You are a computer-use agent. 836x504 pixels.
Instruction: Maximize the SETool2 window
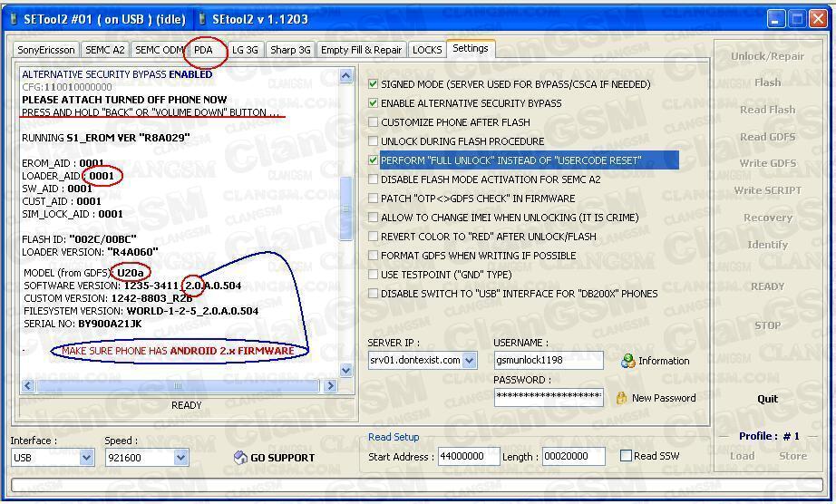pyautogui.click(x=798, y=18)
